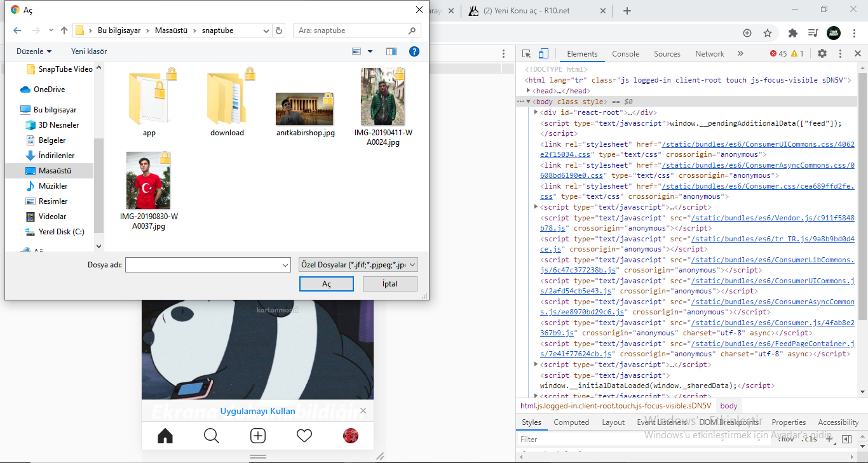Click the red error count badge
This screenshot has width=868, height=463.
point(778,54)
